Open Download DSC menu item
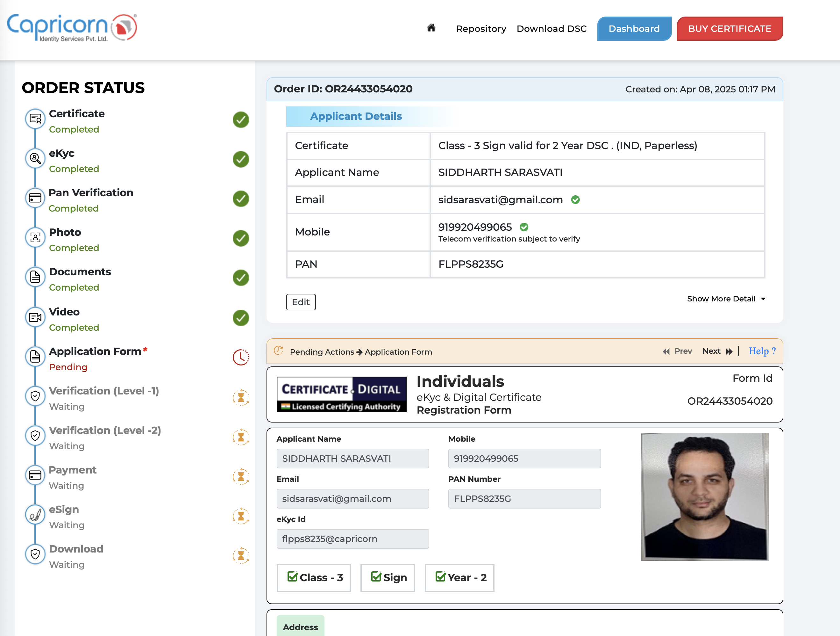 (x=552, y=29)
